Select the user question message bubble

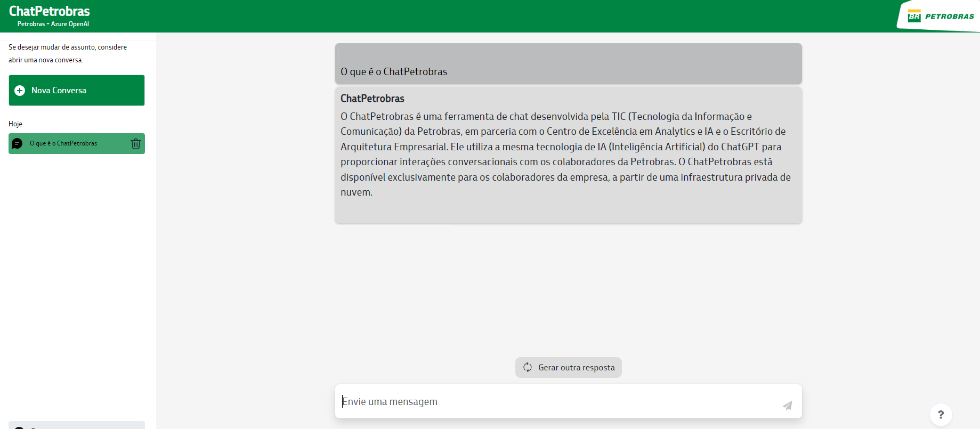click(568, 64)
